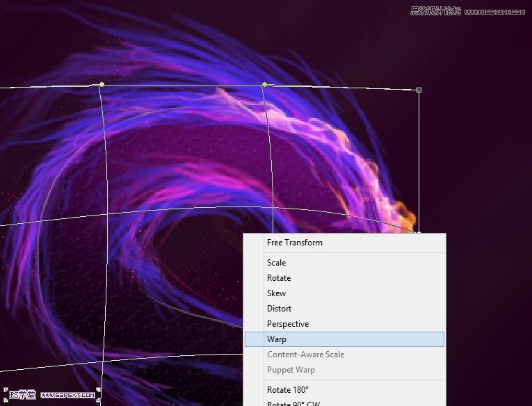Click the grayed Content-Aware Scale entry
The image size is (532, 406).
click(344, 355)
